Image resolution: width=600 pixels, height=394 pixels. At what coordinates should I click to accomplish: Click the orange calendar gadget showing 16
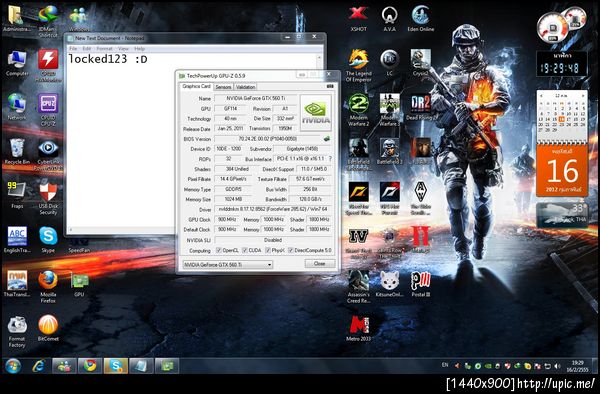(562, 171)
